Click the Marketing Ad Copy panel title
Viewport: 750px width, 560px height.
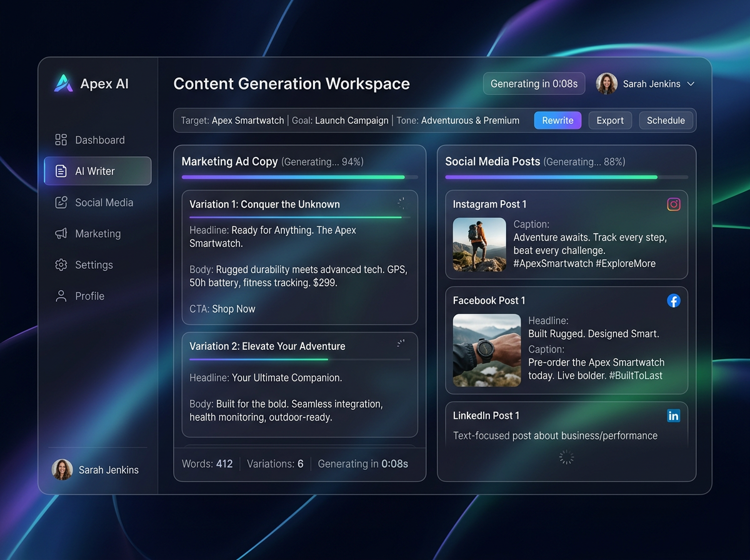tap(229, 161)
